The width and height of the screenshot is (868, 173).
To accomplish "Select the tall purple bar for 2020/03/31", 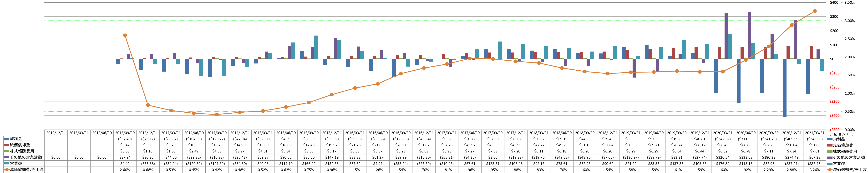I will [x=726, y=36].
